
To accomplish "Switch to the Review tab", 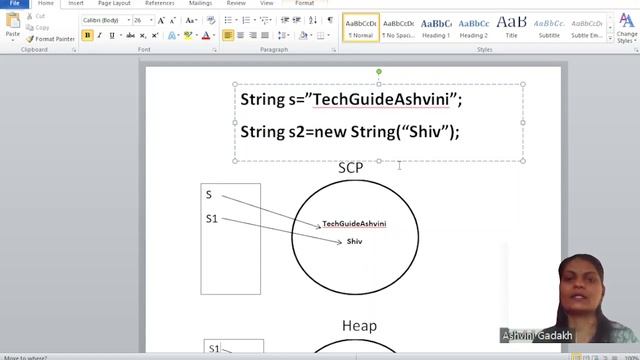I will [x=236, y=3].
